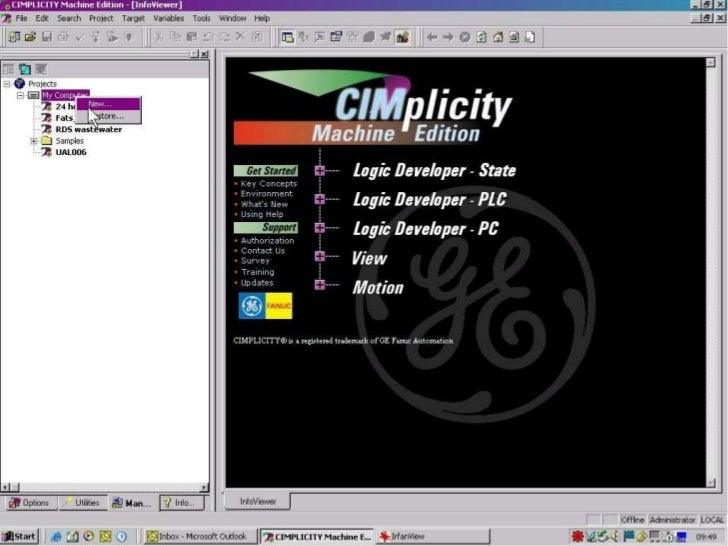Switch to IrfanView taskbar button
The width and height of the screenshot is (728, 546).
point(434,536)
